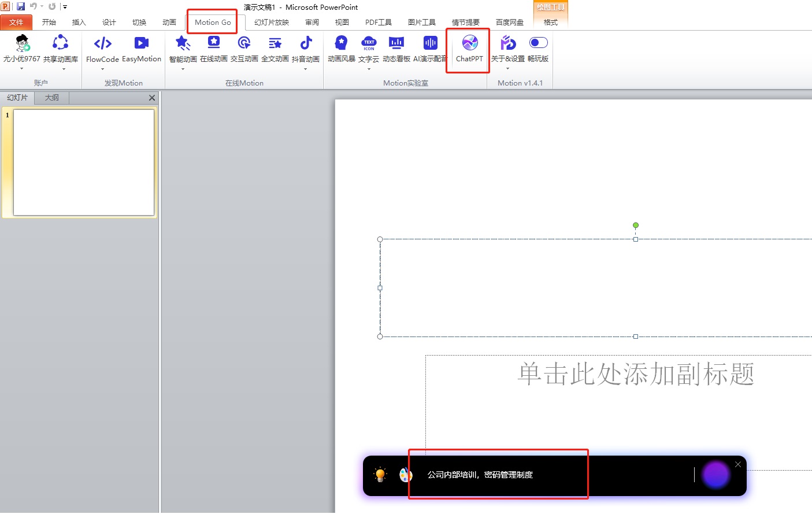Launch AI演示配音 voiceover tool

430,49
